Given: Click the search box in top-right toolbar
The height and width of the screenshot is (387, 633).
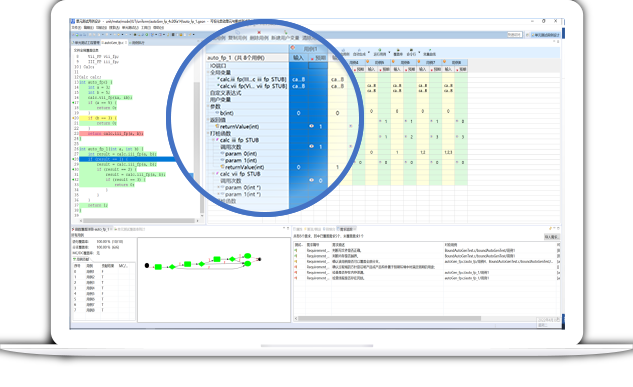Looking at the screenshot, I should (515, 35).
